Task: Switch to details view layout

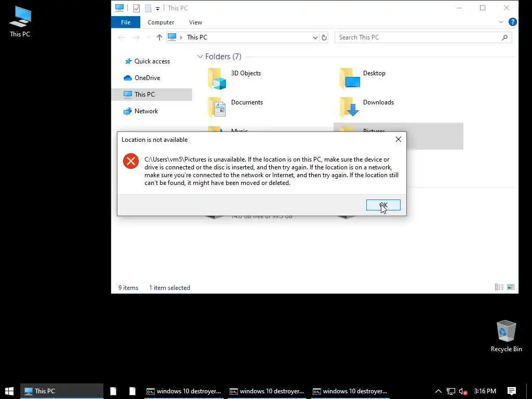Action: point(499,287)
